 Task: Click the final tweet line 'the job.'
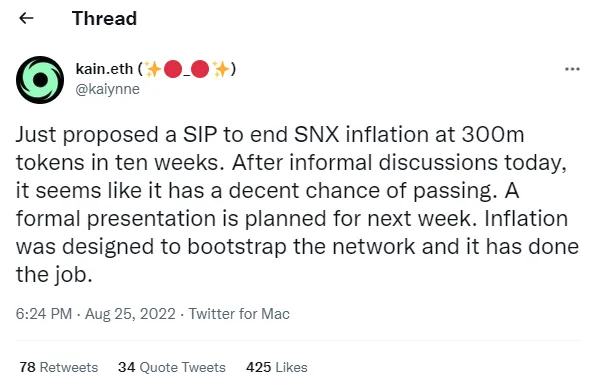pyautogui.click(x=54, y=274)
